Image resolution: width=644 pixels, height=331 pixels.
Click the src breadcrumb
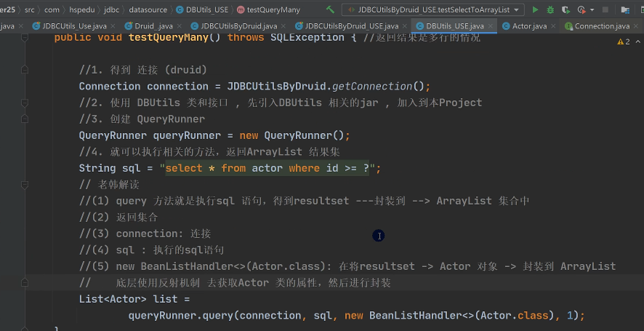[x=30, y=9]
